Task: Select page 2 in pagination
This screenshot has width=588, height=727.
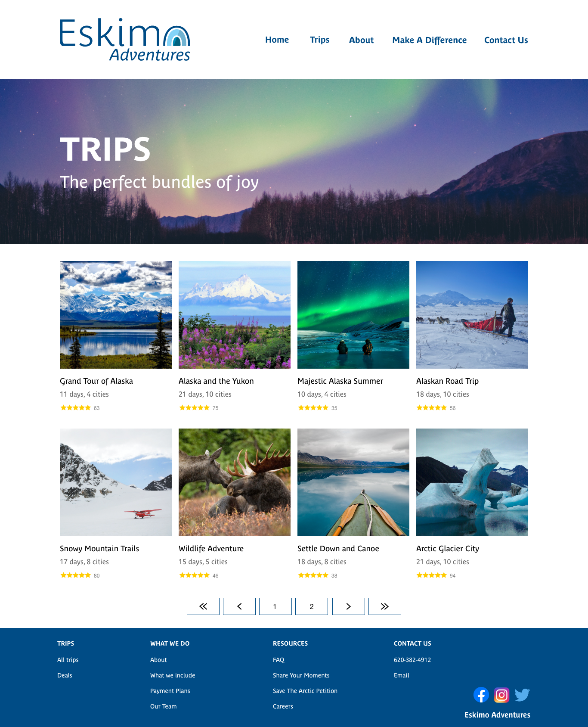Action: 312,606
